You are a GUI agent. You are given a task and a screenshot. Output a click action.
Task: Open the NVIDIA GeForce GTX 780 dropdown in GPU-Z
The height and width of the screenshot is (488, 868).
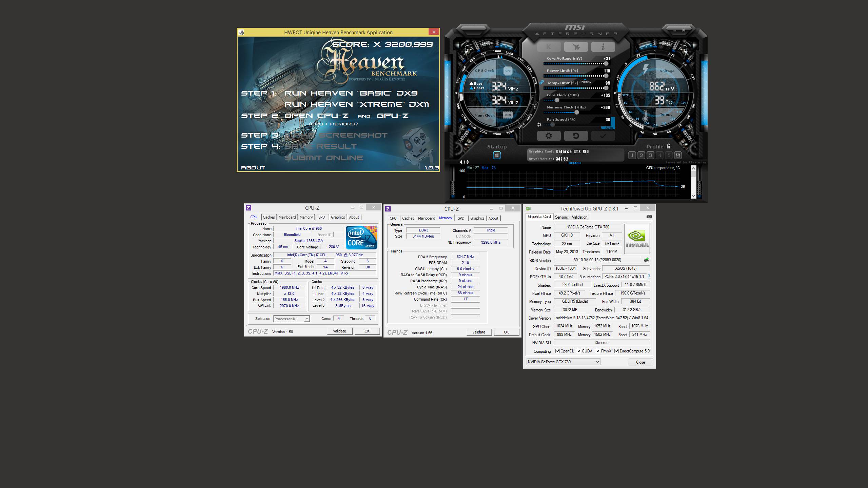[563, 362]
